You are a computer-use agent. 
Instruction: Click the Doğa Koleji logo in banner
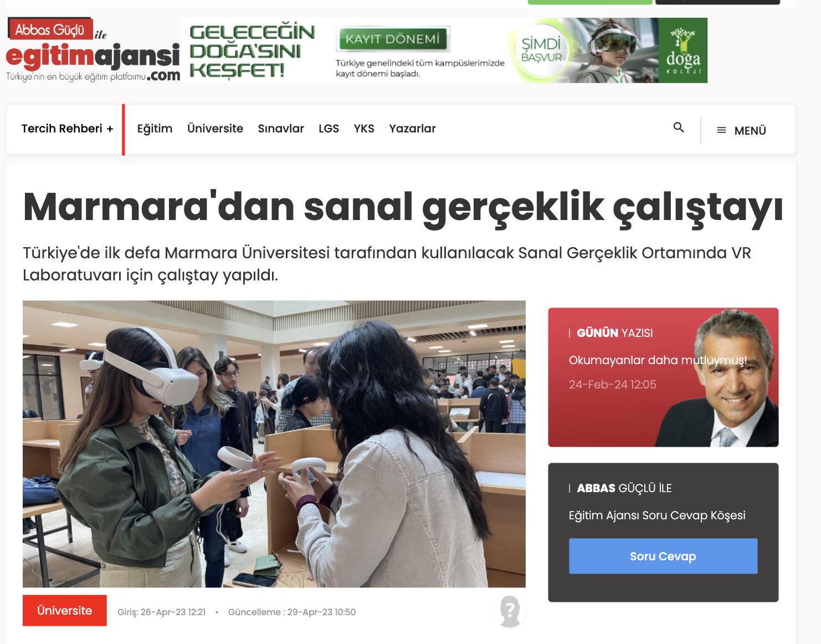[x=683, y=50]
